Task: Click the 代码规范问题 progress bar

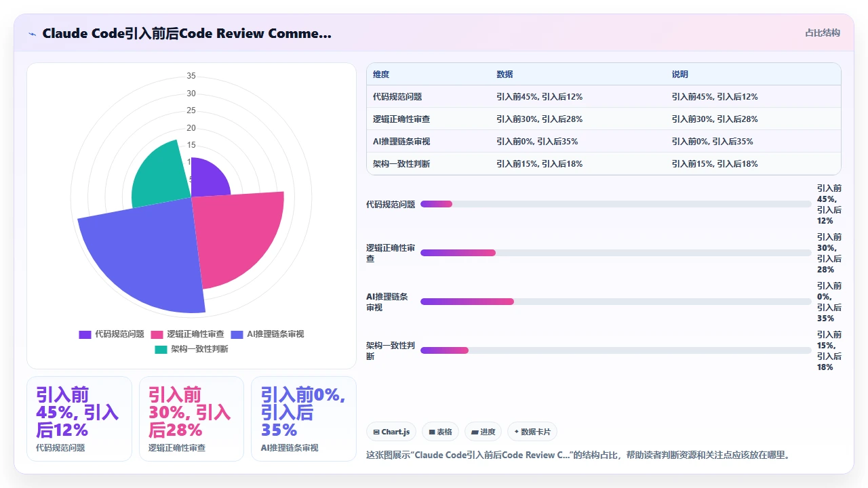Action: [616, 204]
